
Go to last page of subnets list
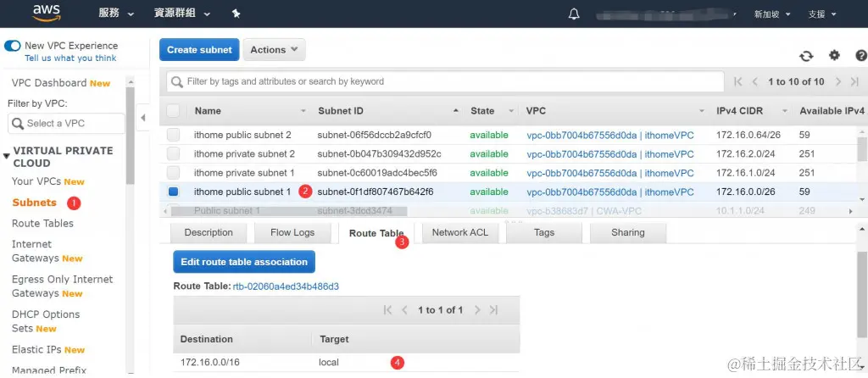pyautogui.click(x=854, y=82)
